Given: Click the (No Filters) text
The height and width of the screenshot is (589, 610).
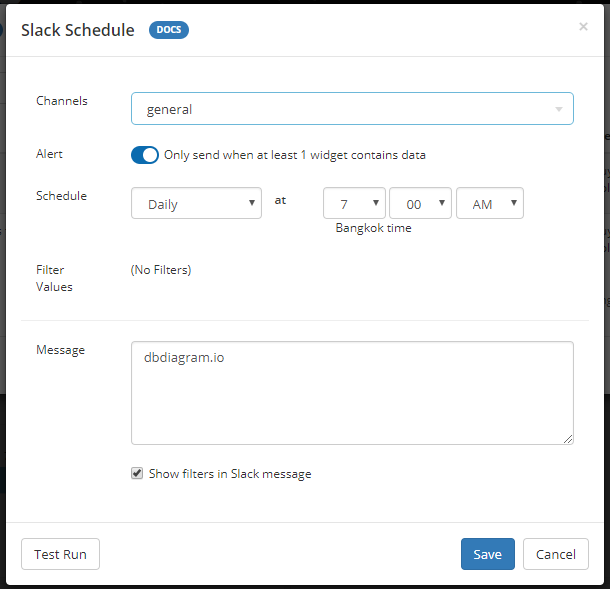Looking at the screenshot, I should (161, 269).
